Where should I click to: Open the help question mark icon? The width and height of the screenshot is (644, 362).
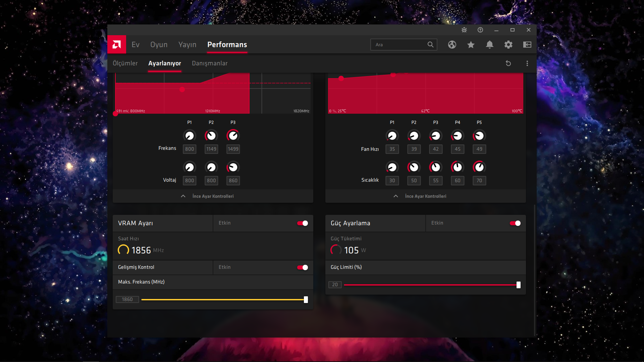480,30
